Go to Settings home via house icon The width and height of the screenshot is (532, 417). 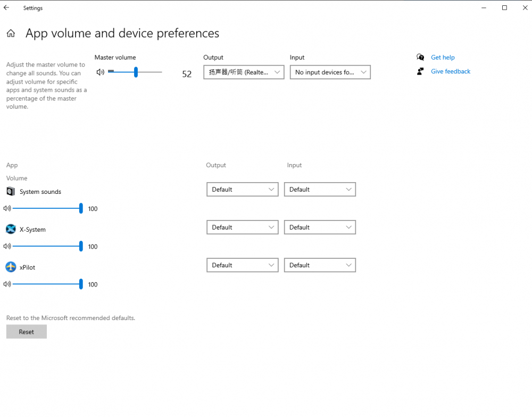coord(11,34)
